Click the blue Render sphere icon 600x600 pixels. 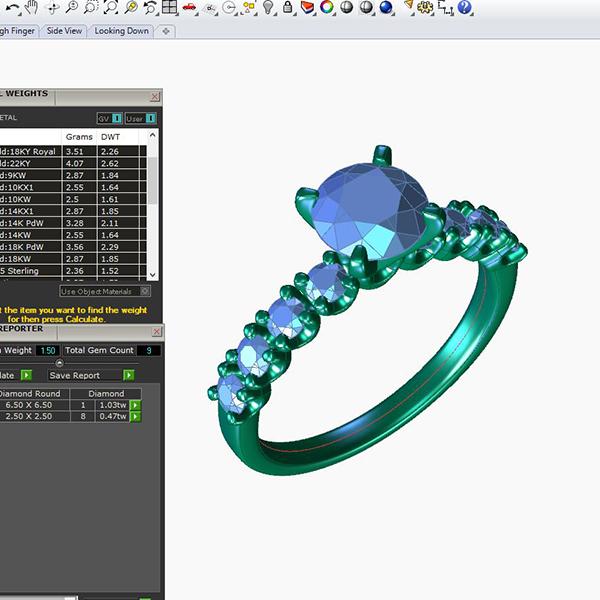pyautogui.click(x=386, y=7)
